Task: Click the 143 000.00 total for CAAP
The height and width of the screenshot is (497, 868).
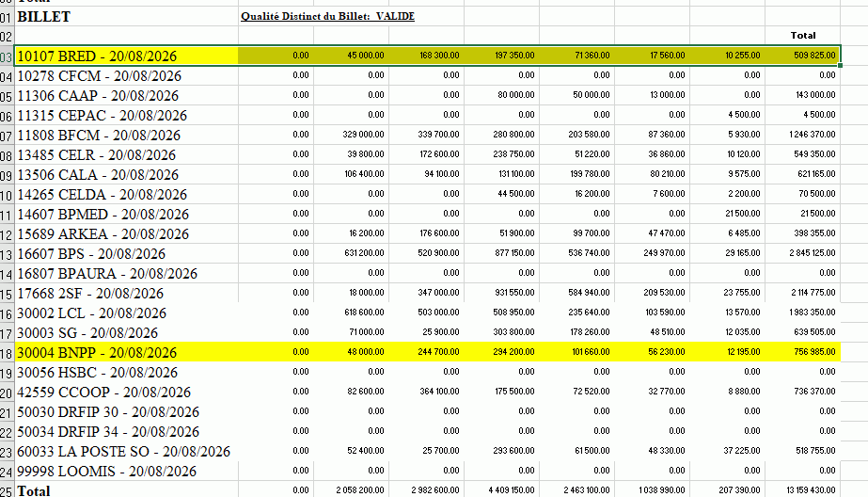Action: [814, 95]
